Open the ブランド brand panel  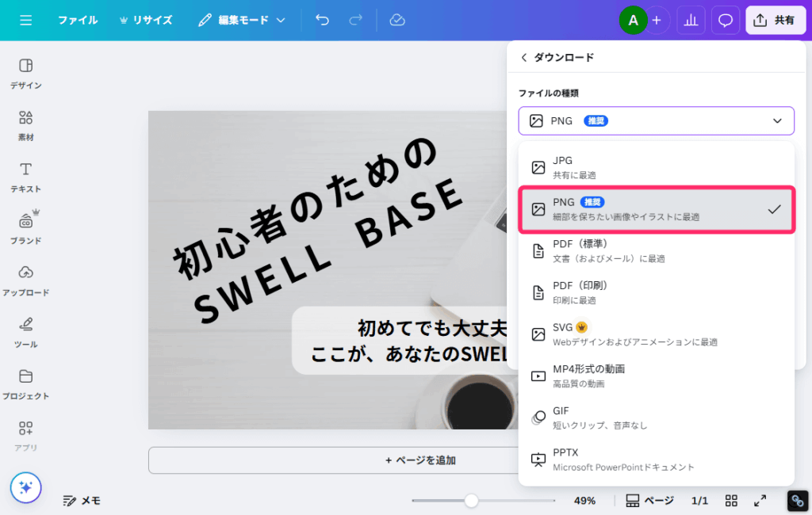pos(26,227)
